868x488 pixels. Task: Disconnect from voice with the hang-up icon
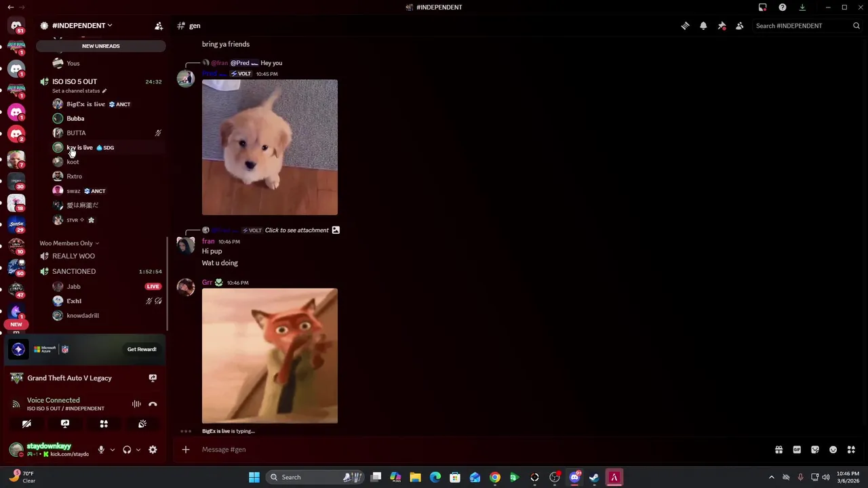click(153, 404)
